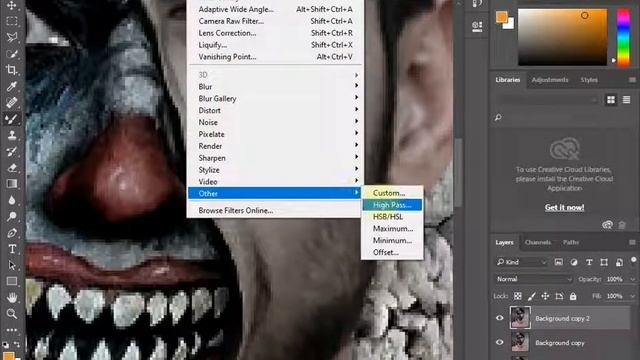Screen dimensions: 640x360
Task: Select the Move tool
Action: point(11,5)
